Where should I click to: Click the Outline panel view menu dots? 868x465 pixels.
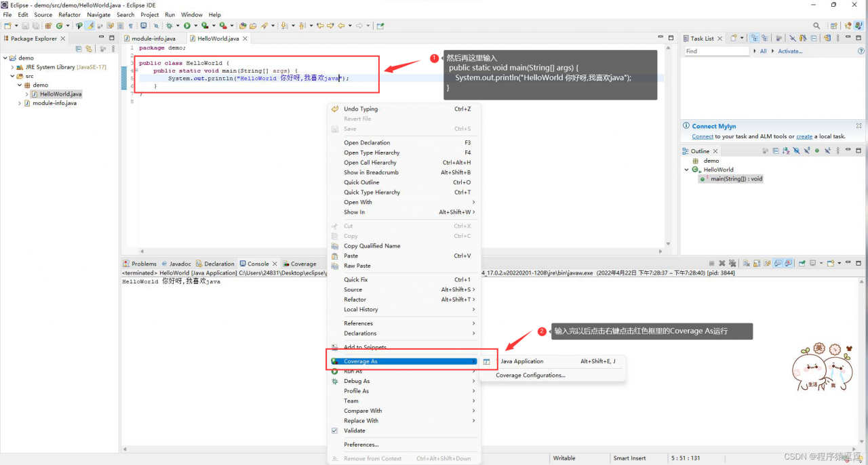(837, 150)
